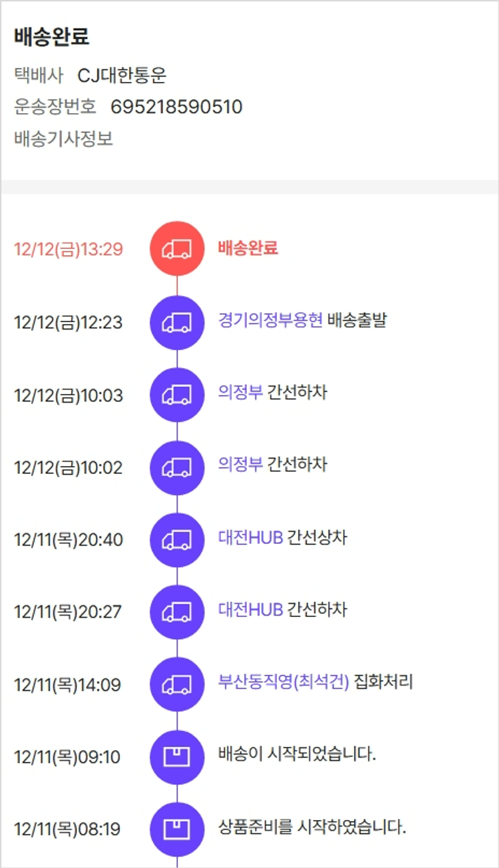Click the 12/12(금)13:29 timestamp

[69, 250]
